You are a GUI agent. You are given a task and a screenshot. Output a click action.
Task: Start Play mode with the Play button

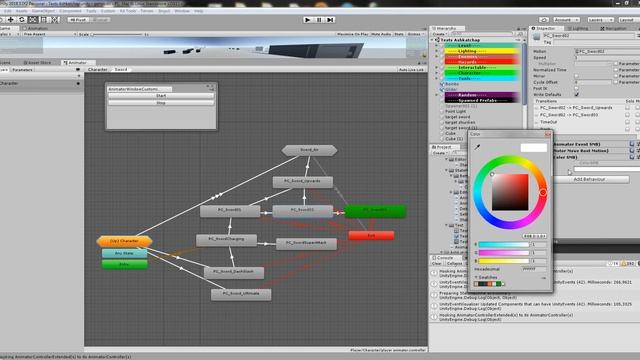(308, 20)
